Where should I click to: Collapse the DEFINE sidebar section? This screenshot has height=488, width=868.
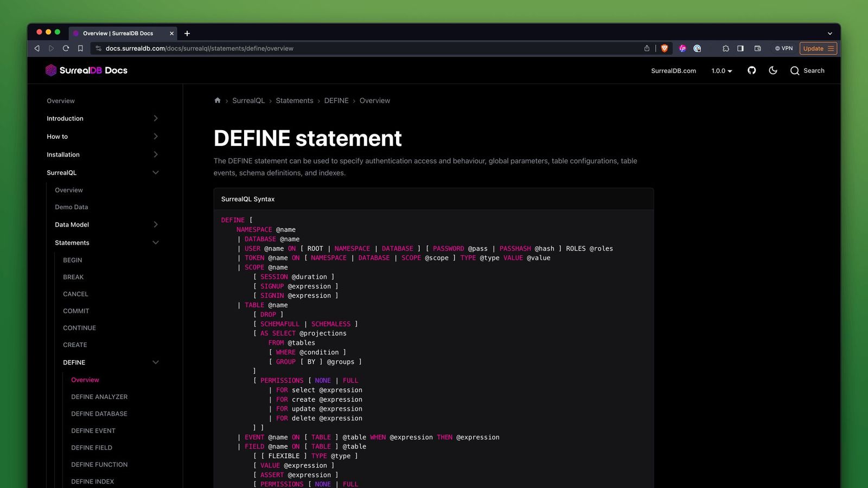[156, 362]
